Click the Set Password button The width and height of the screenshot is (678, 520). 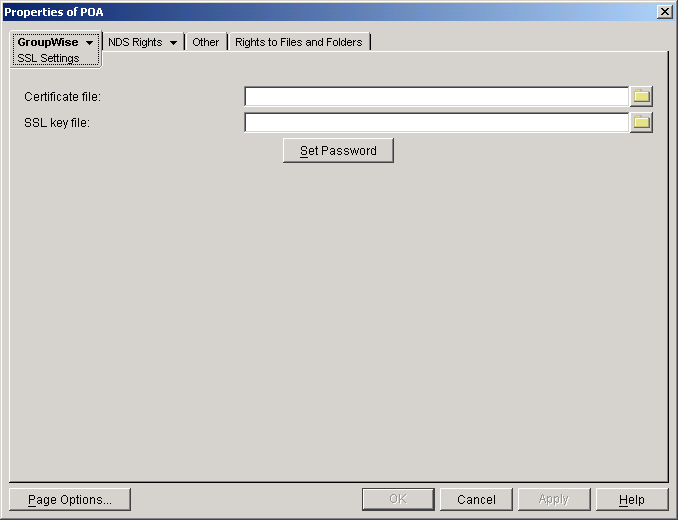click(338, 150)
